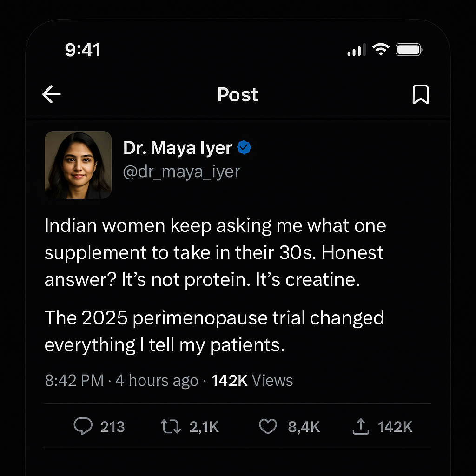Tap the Wi-Fi status icon
Viewport: 476px width, 476px height.
pyautogui.click(x=381, y=49)
